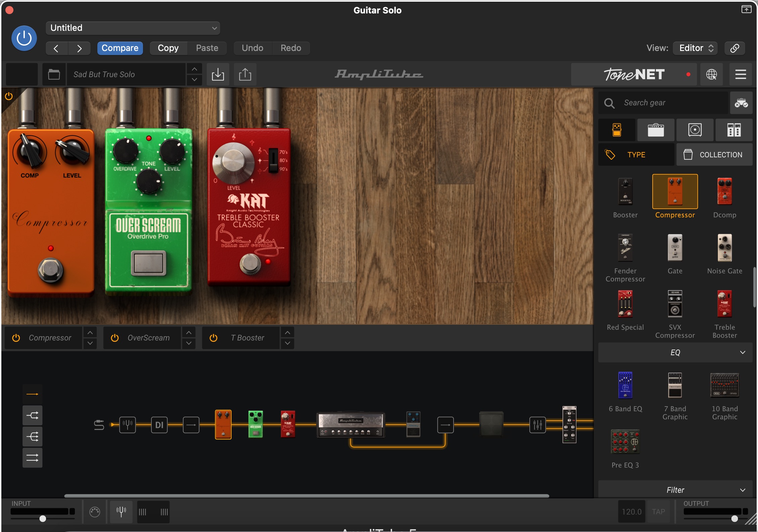Select the green OverScream pedal in chain

click(x=255, y=424)
